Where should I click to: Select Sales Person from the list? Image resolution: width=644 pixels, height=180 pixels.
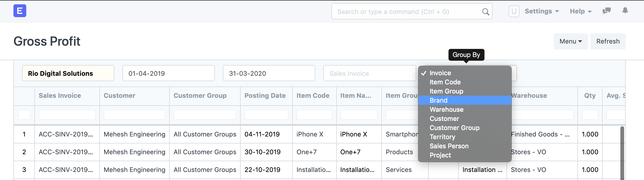point(449,146)
